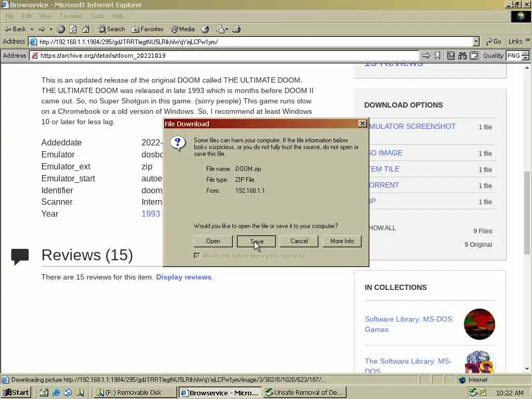Open the Favorites menu
Screen dimensions: 532x399
pos(71,16)
